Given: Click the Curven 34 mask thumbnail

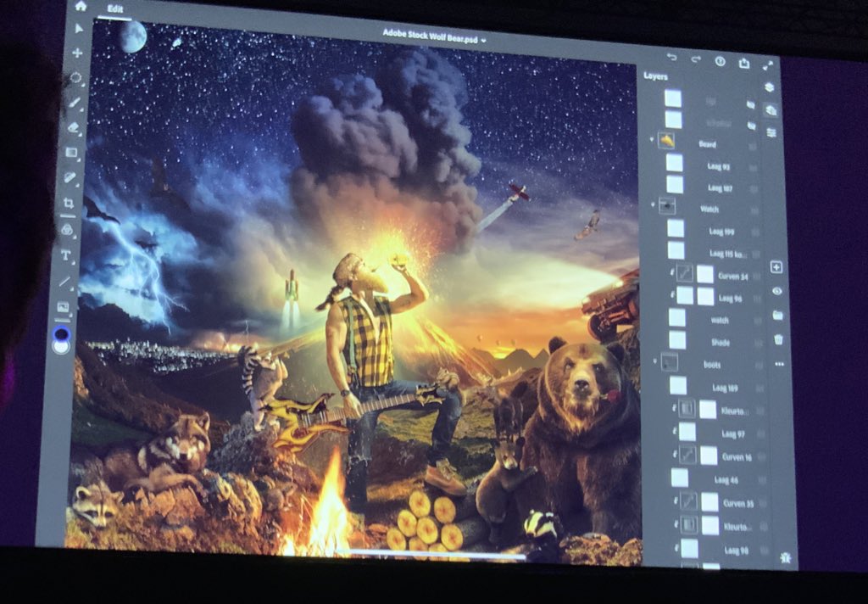Looking at the screenshot, I should pos(704,274).
